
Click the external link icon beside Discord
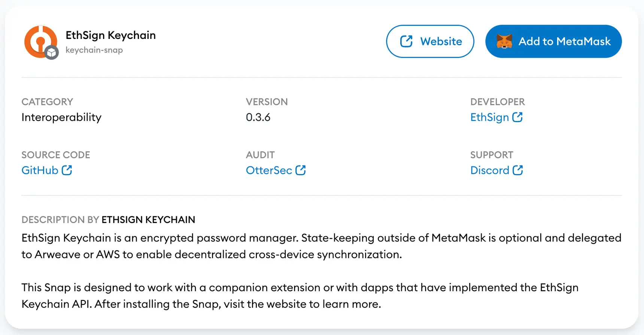[519, 170]
